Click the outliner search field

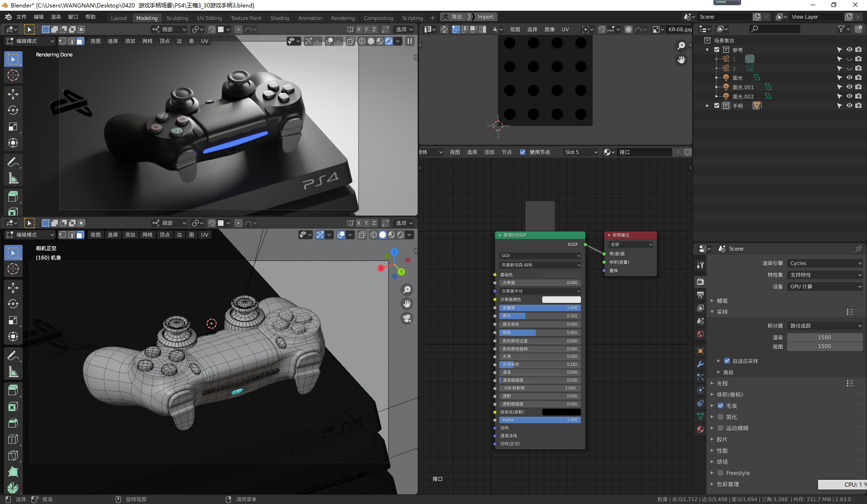pos(775,29)
